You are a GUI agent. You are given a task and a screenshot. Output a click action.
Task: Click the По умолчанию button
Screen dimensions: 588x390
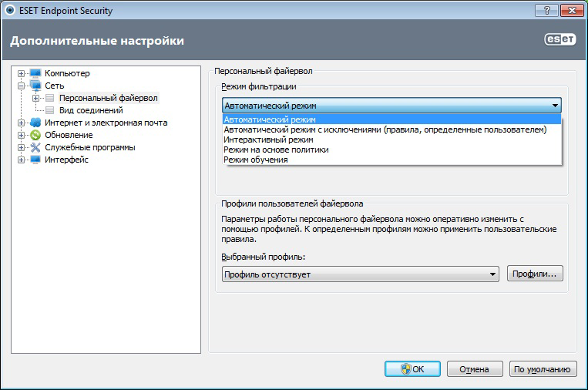543,369
